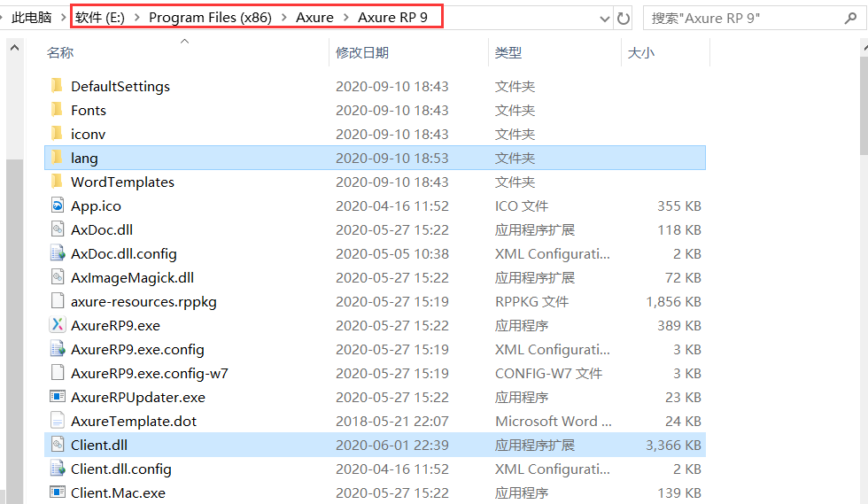The image size is (868, 504).
Task: Click the CONFIG-W7 文件 type cell
Action: point(548,373)
